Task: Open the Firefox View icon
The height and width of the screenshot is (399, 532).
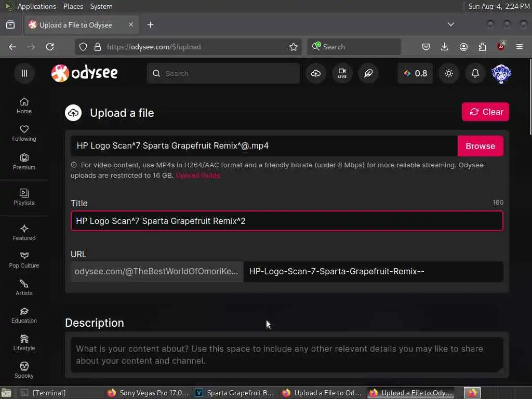Action: point(10,25)
